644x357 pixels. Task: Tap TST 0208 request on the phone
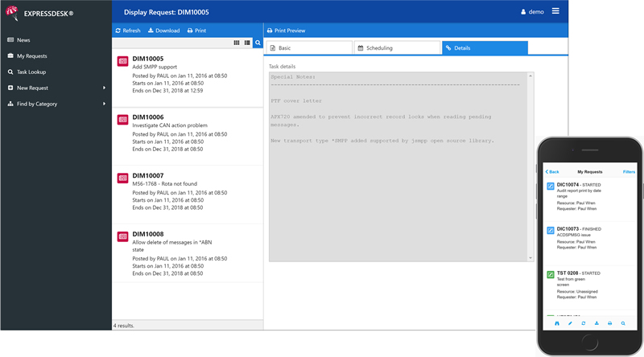(x=589, y=285)
